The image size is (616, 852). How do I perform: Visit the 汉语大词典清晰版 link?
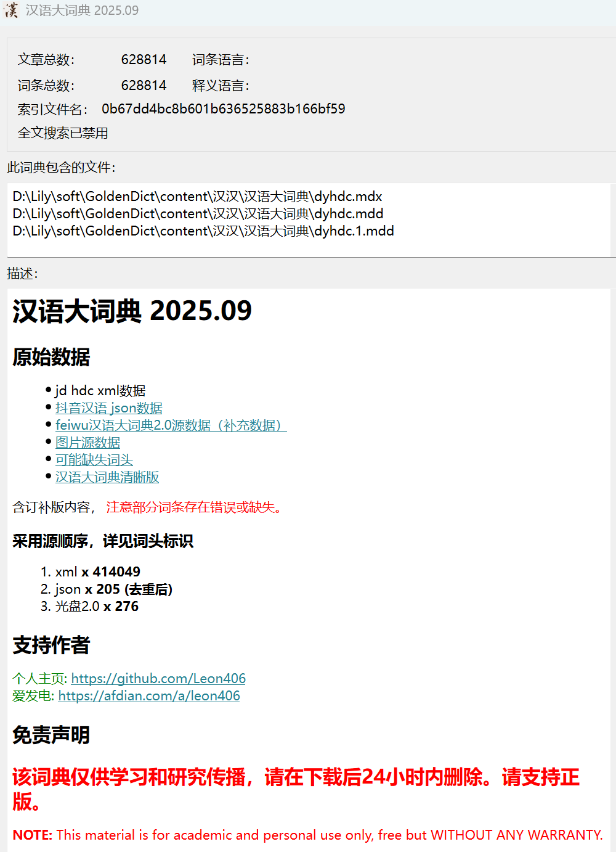point(107,477)
